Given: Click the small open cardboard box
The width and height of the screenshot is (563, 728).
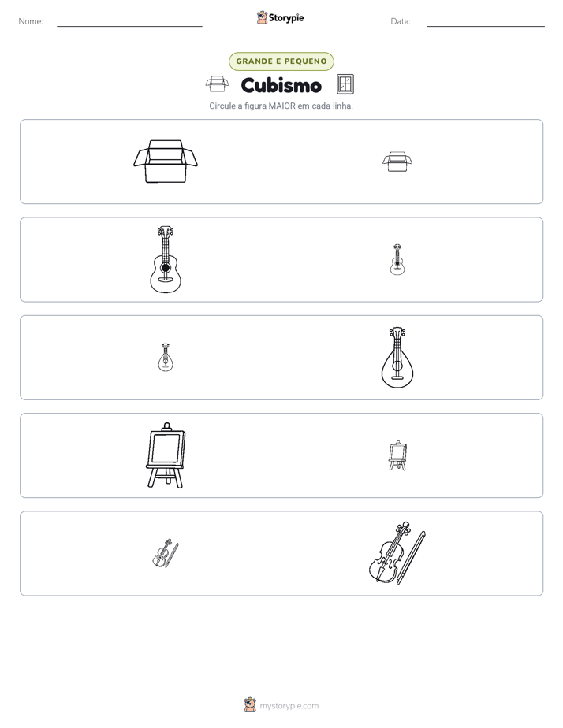Looking at the screenshot, I should click(x=397, y=162).
